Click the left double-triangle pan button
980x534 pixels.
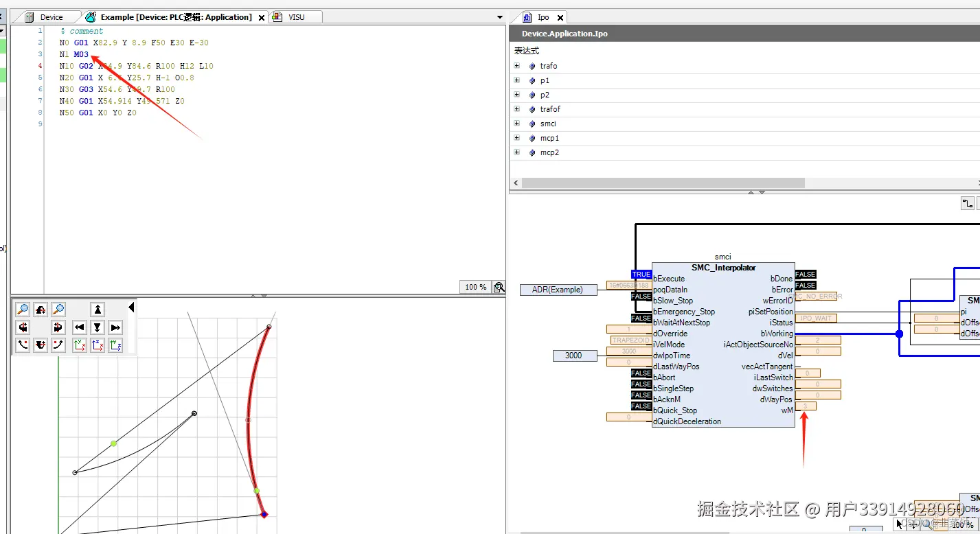point(80,327)
